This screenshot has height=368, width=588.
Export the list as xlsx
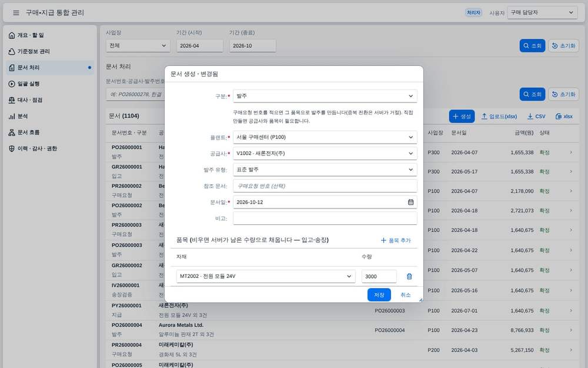[564, 117]
